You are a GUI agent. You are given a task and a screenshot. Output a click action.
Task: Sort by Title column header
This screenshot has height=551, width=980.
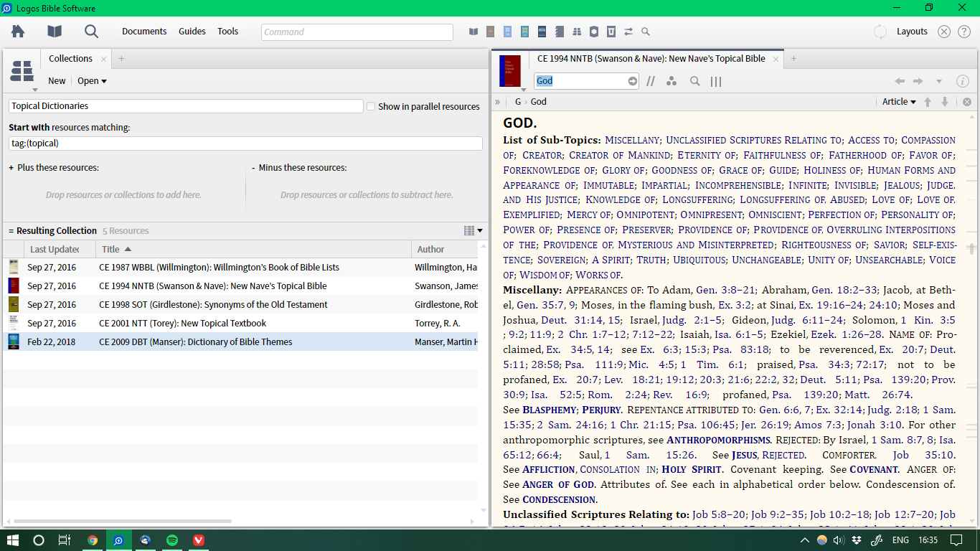pyautogui.click(x=254, y=249)
